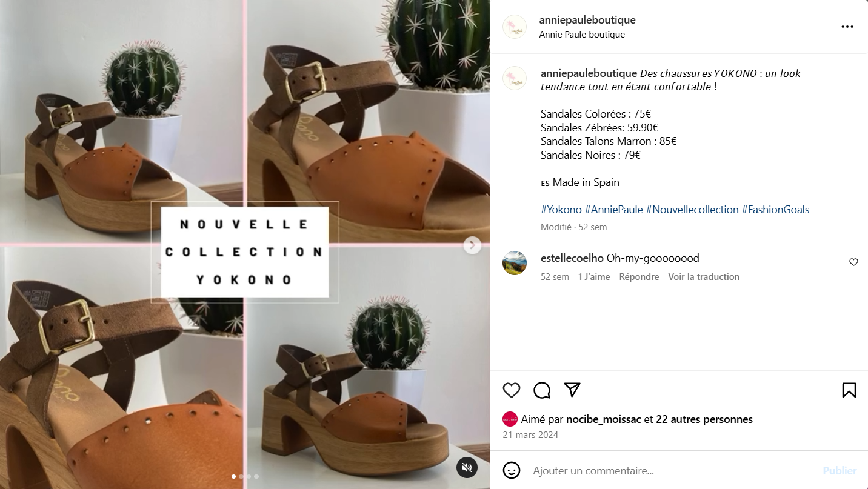This screenshot has width=868, height=489.
Task: Save the post with the bookmark icon
Action: pos(849,390)
